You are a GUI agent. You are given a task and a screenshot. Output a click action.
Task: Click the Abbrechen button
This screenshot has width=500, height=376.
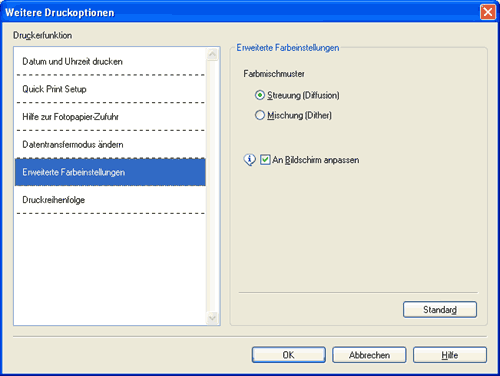tap(369, 355)
